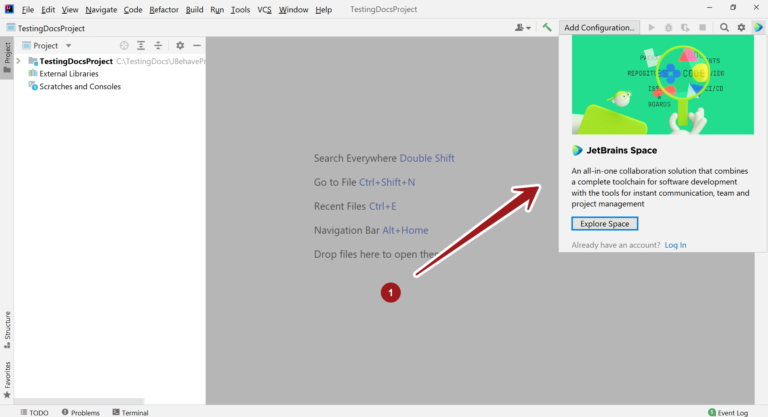Click Collapse All icon in Project panel

[158, 46]
